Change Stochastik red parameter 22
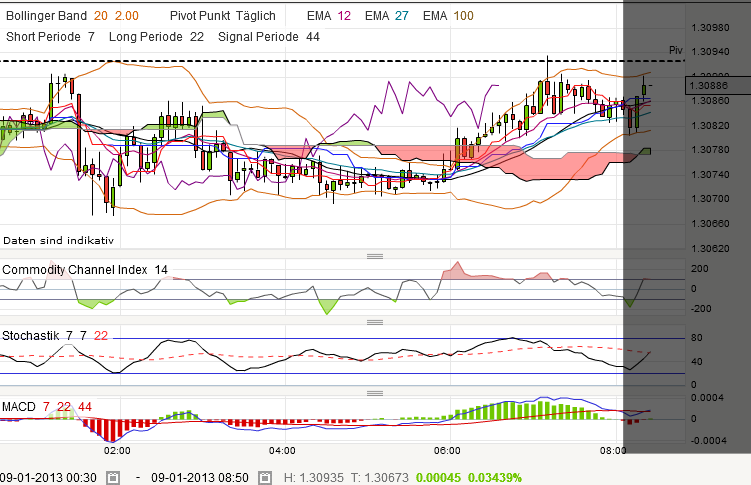751x485 pixels. pos(101,336)
